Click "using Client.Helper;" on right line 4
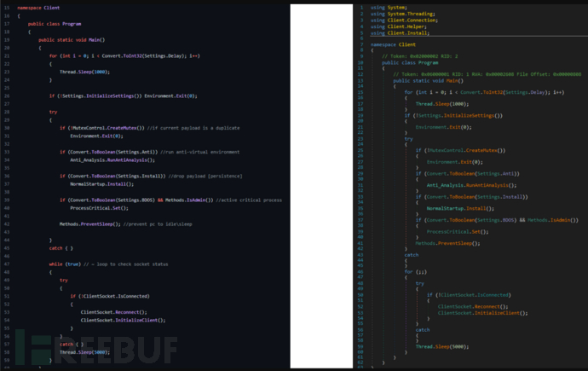The width and height of the screenshot is (588, 371). tap(398, 26)
